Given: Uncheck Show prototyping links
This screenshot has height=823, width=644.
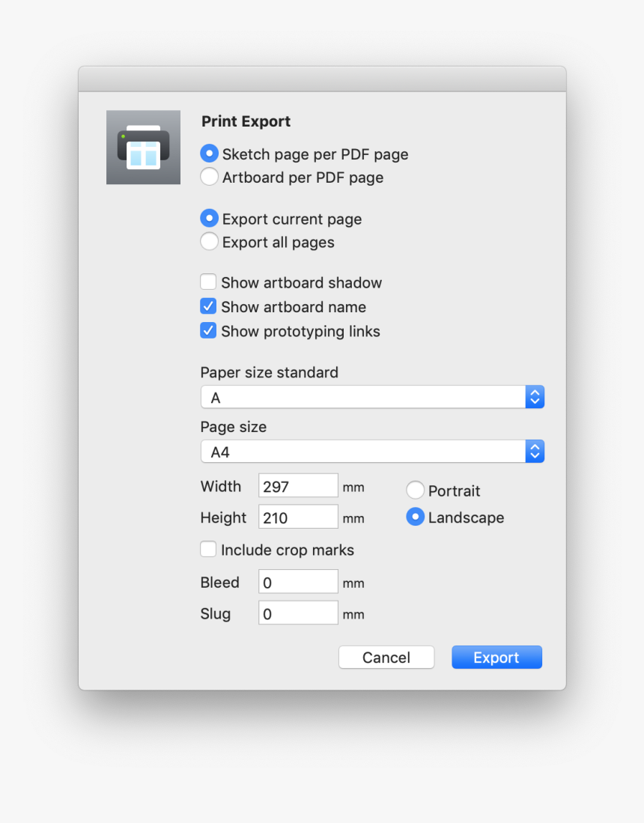Looking at the screenshot, I should click(x=208, y=329).
